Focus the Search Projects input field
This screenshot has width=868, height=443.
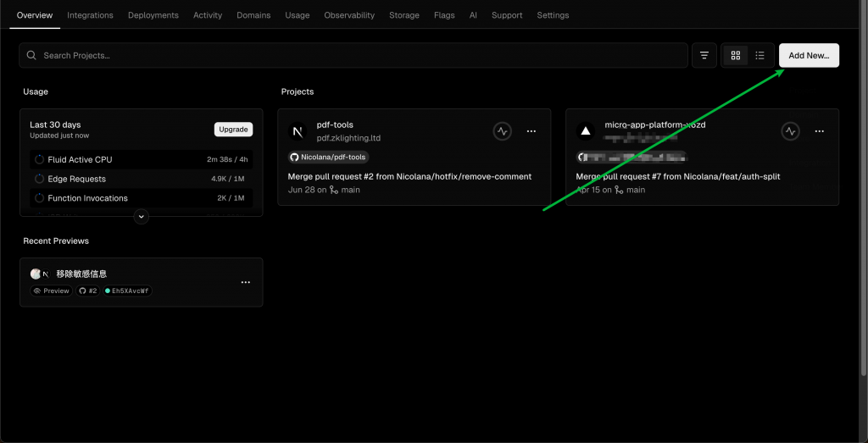click(356, 56)
